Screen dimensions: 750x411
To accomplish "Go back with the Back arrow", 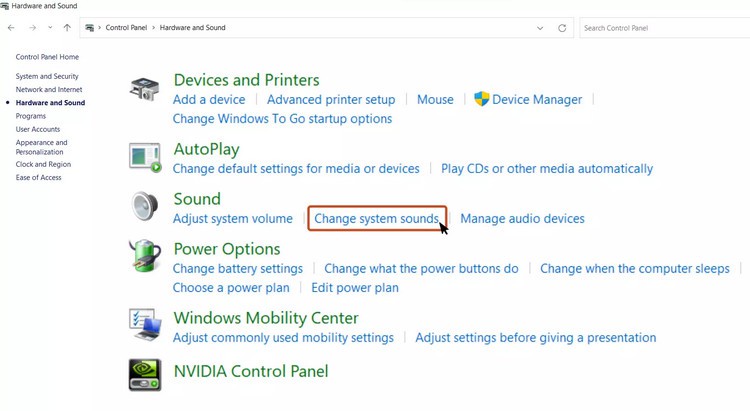I will (11, 28).
